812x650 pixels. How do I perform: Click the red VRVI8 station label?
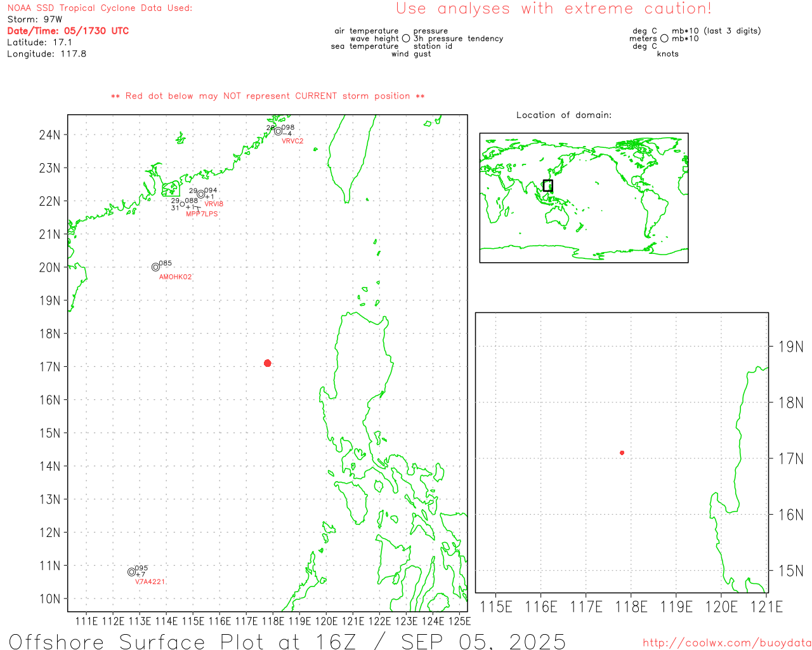[214, 204]
